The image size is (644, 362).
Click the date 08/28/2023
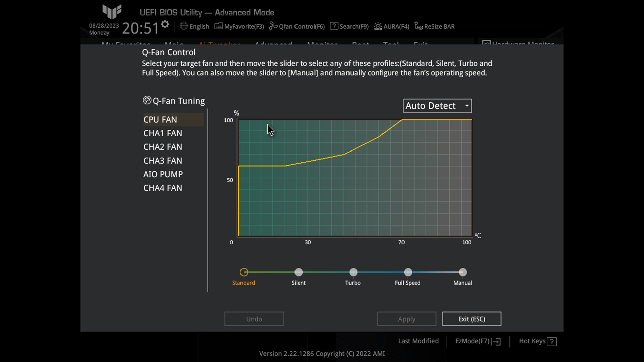(x=104, y=26)
